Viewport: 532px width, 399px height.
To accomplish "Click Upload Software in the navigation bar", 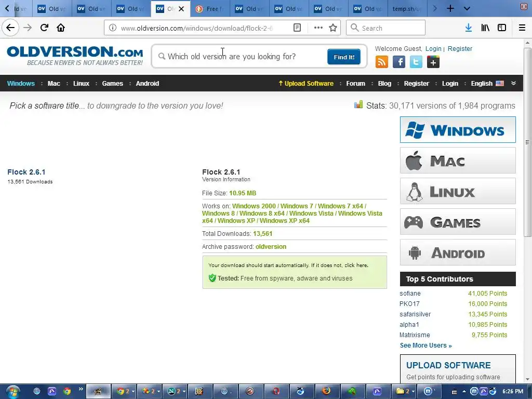I will [306, 84].
